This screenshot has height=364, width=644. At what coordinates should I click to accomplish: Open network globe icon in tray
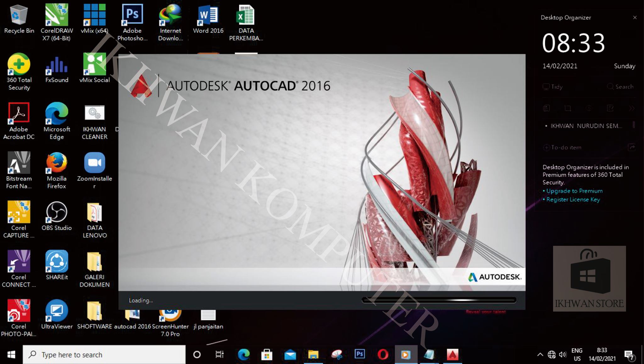[552, 355]
